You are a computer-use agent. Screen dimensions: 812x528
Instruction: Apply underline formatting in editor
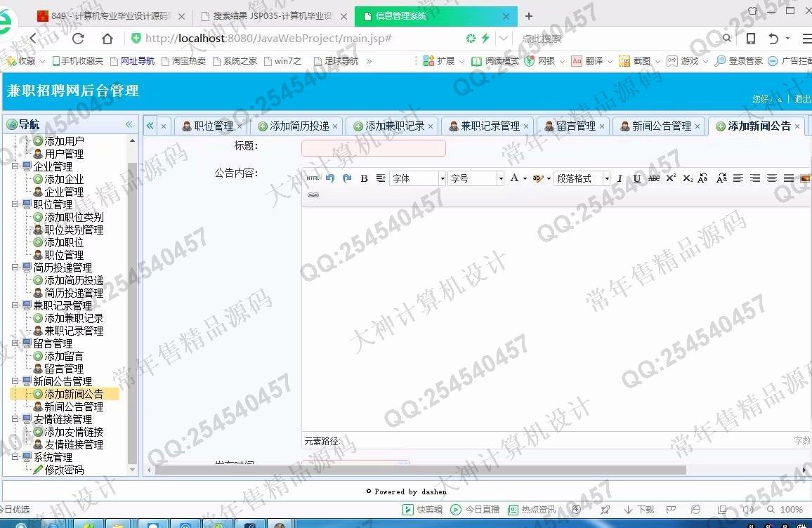click(637, 178)
